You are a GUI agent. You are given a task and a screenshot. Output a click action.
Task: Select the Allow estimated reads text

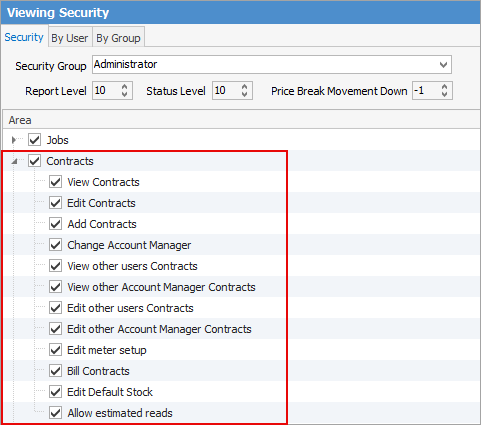pos(120,413)
